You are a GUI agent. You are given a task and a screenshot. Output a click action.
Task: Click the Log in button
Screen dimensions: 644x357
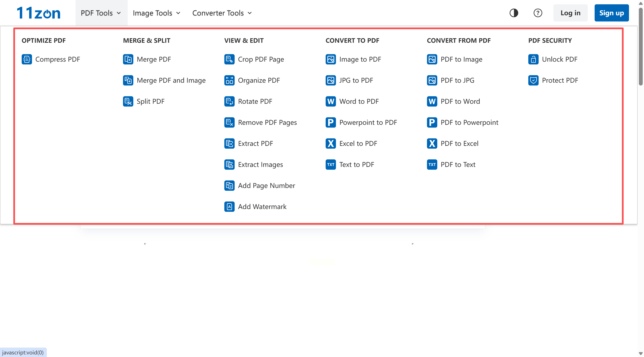pyautogui.click(x=570, y=13)
